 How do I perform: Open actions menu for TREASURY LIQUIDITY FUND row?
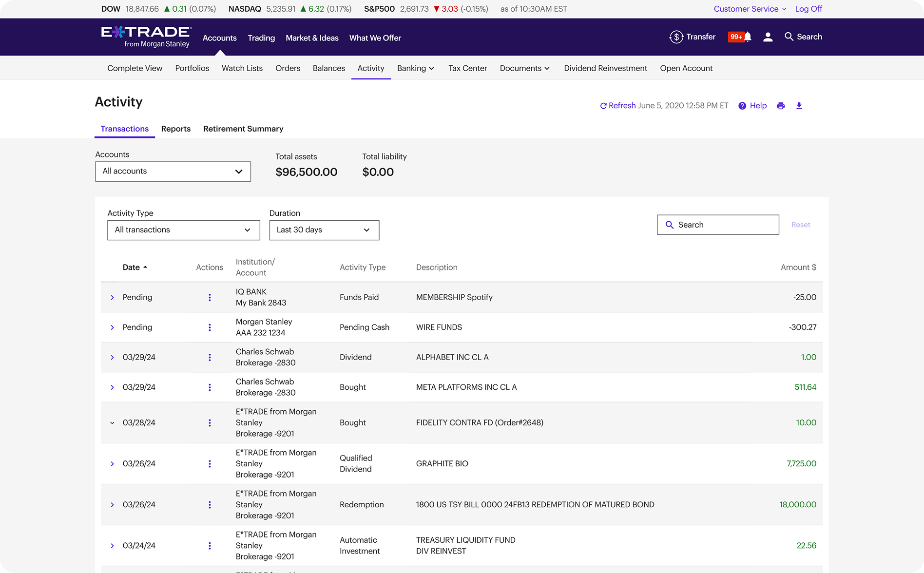point(210,546)
